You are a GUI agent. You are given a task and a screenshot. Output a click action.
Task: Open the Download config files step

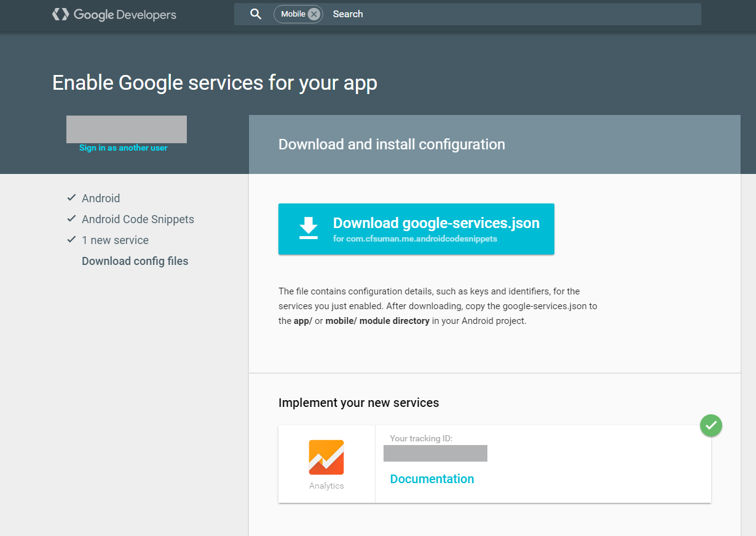tap(135, 261)
